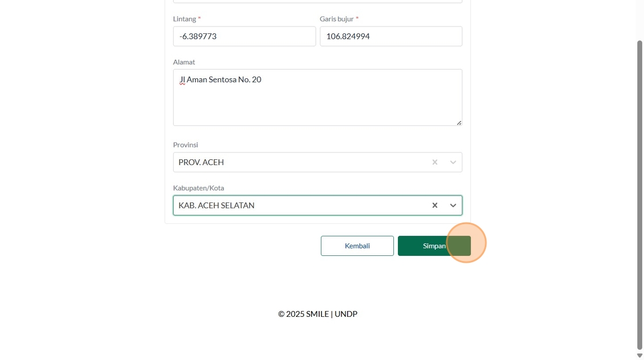Click the Kabupaten/Kota field label
Screen dimensions: 644x360
(x=198, y=188)
